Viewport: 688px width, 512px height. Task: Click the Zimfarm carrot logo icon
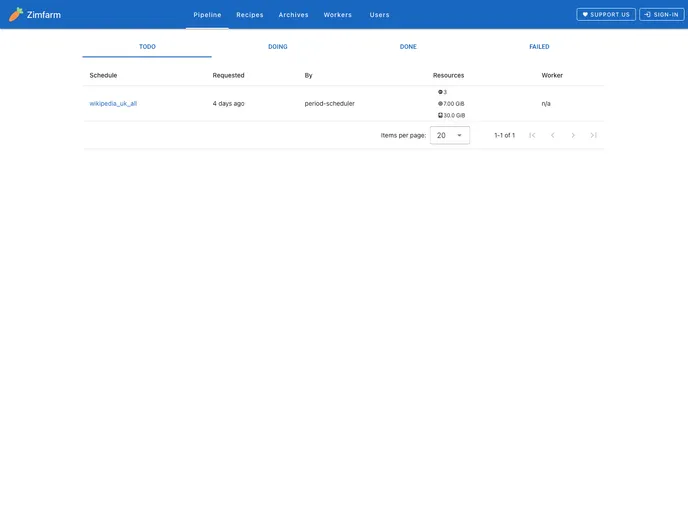click(x=16, y=14)
